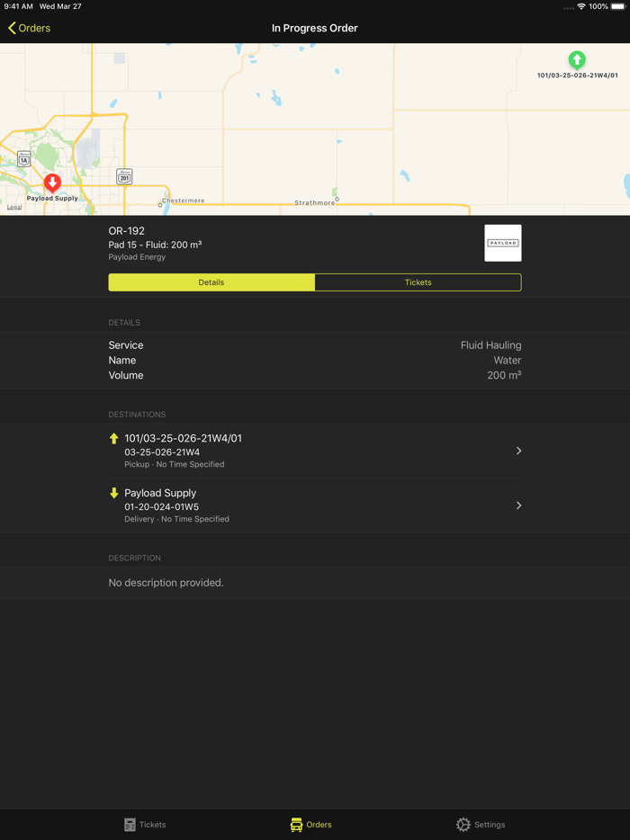Tap the Water name value
Image resolution: width=630 pixels, height=840 pixels.
(x=508, y=360)
